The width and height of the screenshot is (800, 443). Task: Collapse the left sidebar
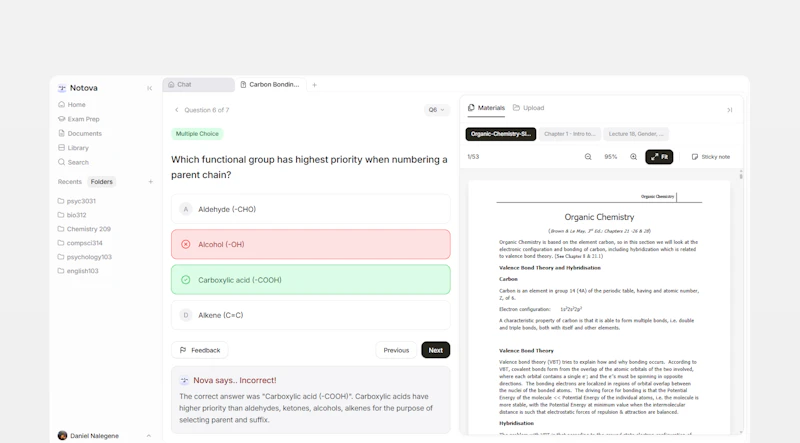click(149, 88)
